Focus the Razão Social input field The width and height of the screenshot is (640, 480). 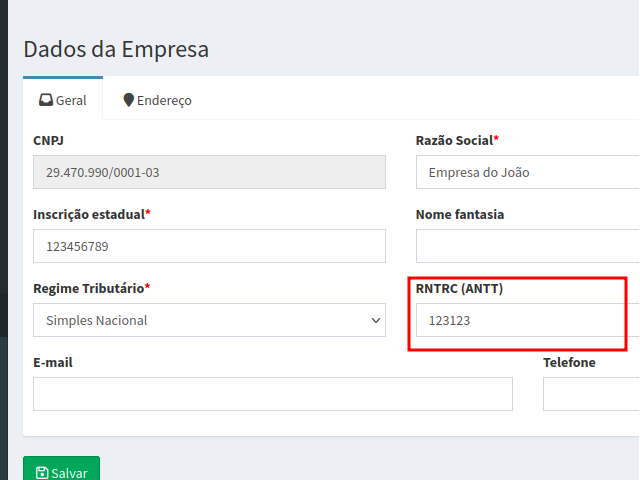528,172
